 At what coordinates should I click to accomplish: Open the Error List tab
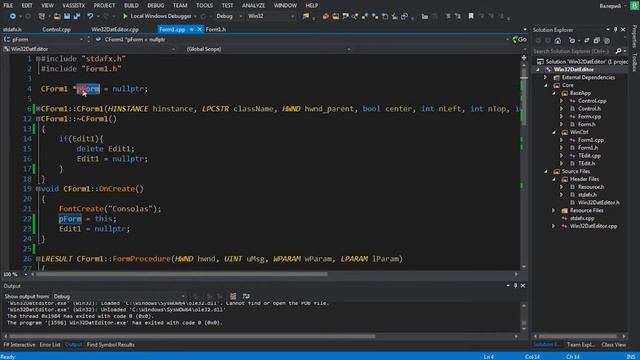[50, 345]
